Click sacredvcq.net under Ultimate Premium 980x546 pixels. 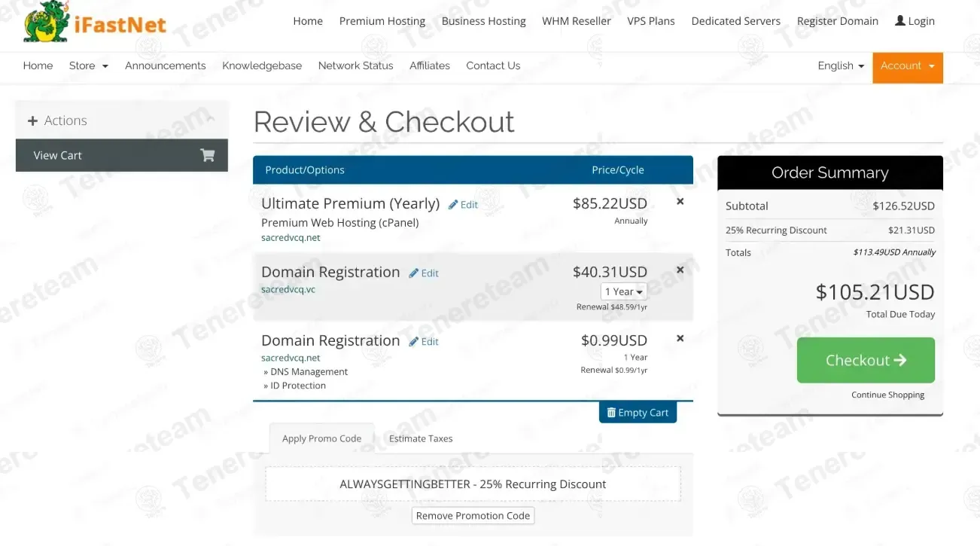(291, 237)
